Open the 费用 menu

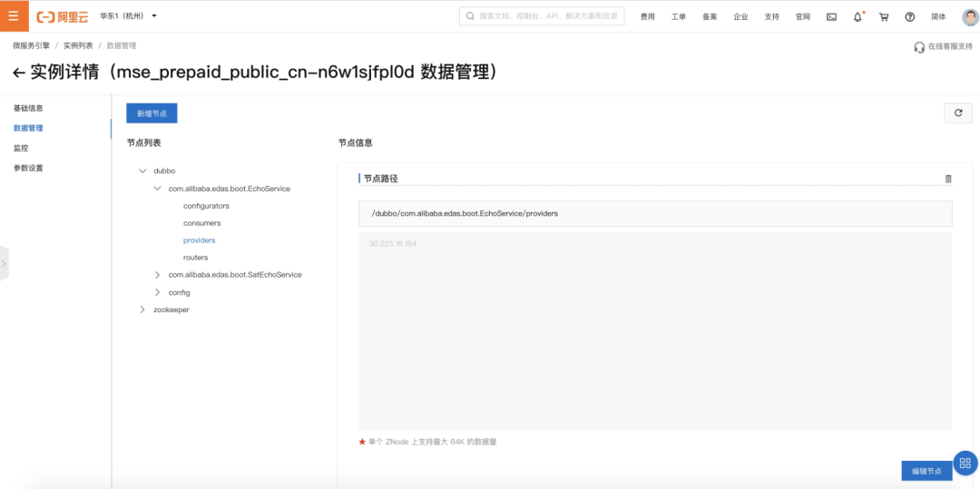pos(648,17)
